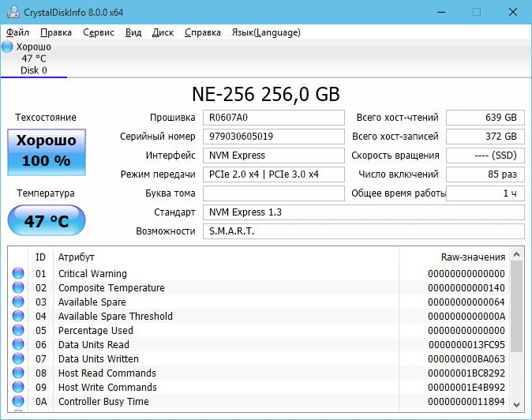Image resolution: width=532 pixels, height=420 pixels.
Task: Click the Возможности field S.M.A.R.T.
Action: pyautogui.click(x=364, y=231)
